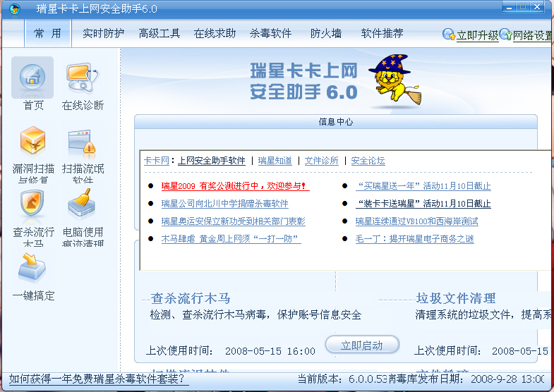Click 如何获得一年免费瑞星杀毒软件套装 link
Screen dimensions: 554x392
[99, 379]
